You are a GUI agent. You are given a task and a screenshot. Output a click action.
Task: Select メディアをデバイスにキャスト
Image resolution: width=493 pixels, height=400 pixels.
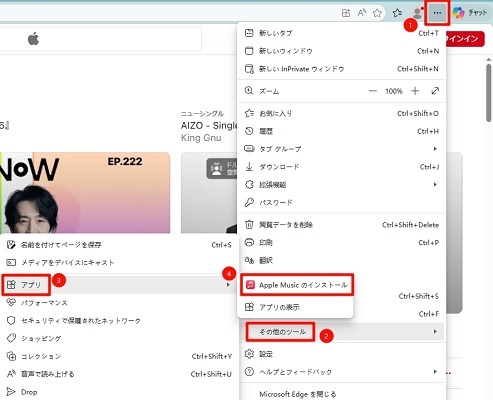click(x=119, y=263)
